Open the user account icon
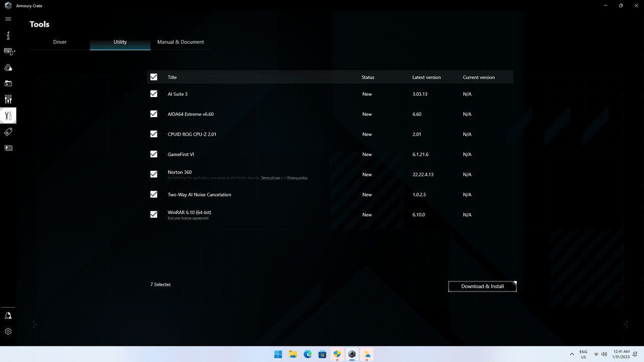This screenshot has width=644, height=362. [8, 315]
